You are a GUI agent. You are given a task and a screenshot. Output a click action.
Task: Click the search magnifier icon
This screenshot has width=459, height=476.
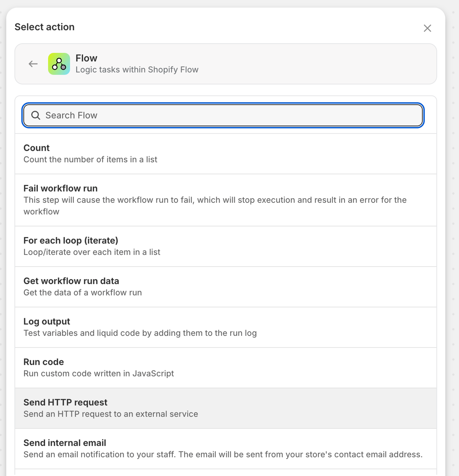(x=36, y=115)
